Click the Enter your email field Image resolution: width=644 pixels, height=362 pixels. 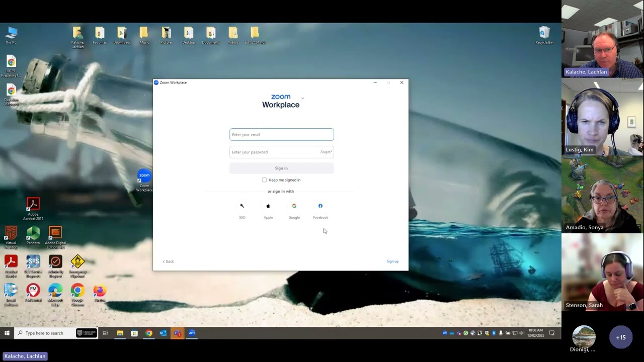[282, 135]
